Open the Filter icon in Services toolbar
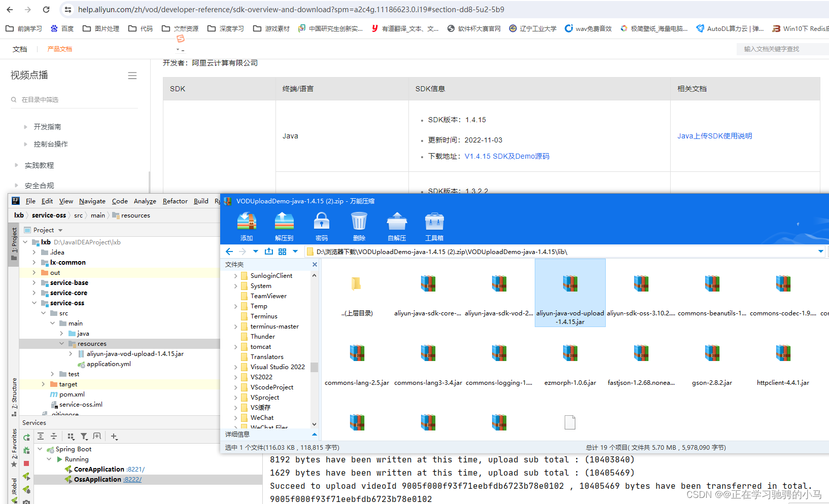 84,436
